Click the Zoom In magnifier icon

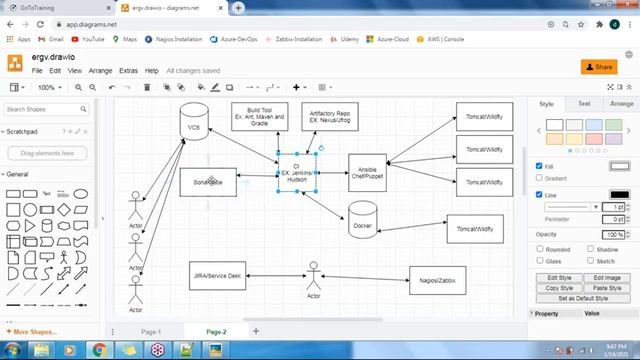click(78, 87)
